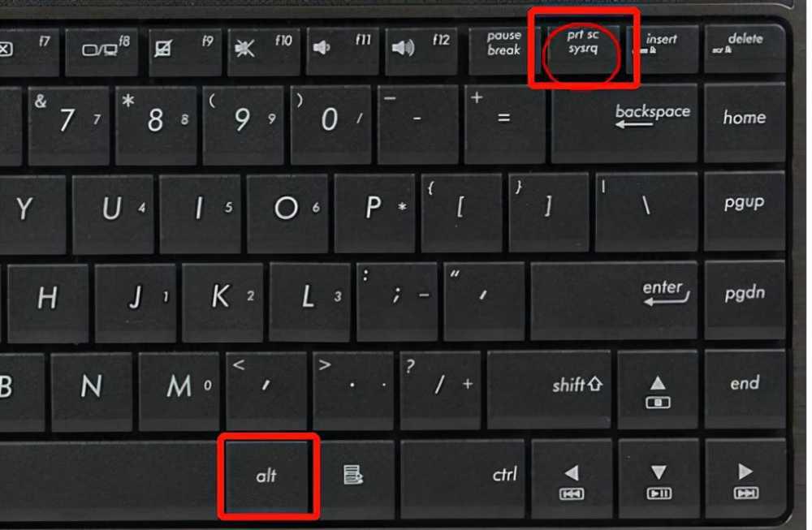Image resolution: width=812 pixels, height=530 pixels.
Task: Click the right shift key
Action: point(550,390)
